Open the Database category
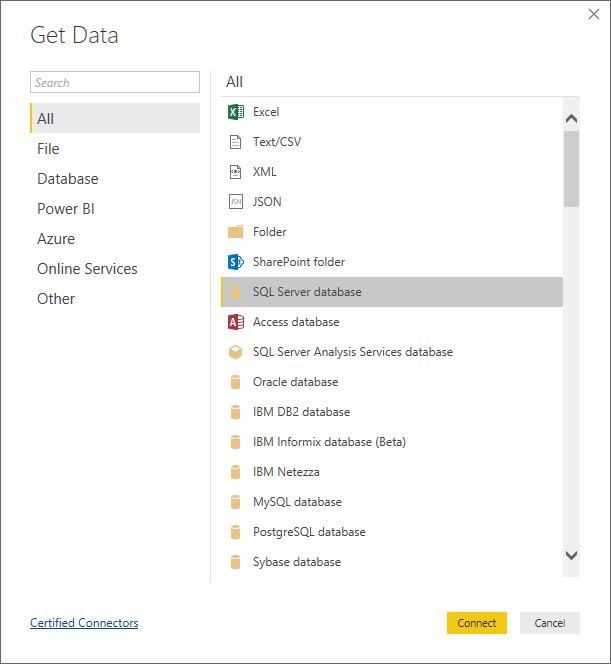This screenshot has height=664, width=611. pyautogui.click(x=68, y=179)
